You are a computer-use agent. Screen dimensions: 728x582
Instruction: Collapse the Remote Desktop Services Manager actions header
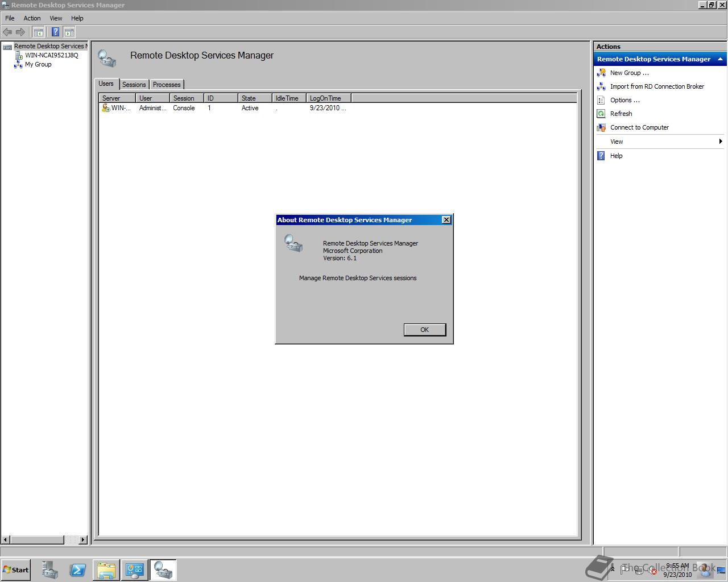point(720,59)
